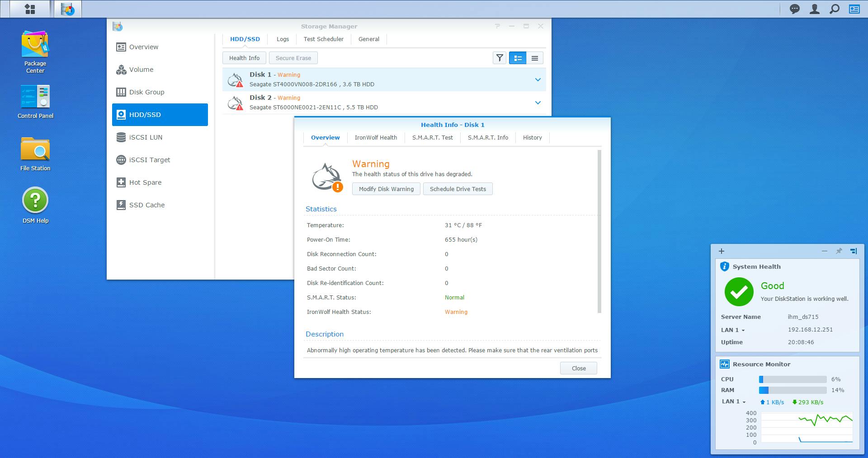Click the filter funnel icon in HDD/SSD toolbar
This screenshot has height=458, width=868.
click(x=500, y=58)
